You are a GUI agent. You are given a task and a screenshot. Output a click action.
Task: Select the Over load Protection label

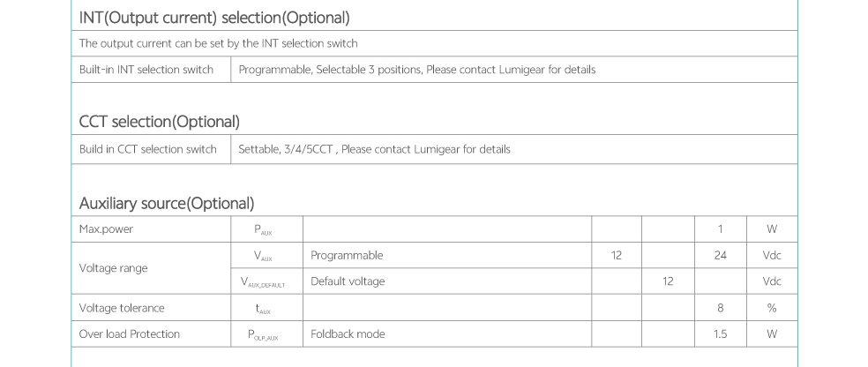(130, 334)
